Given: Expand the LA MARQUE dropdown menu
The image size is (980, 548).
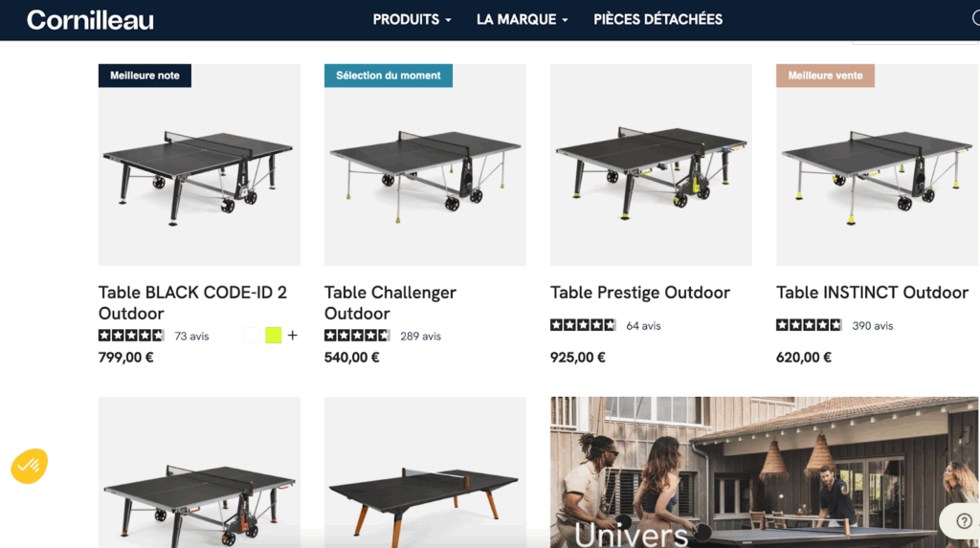Looking at the screenshot, I should [x=523, y=19].
